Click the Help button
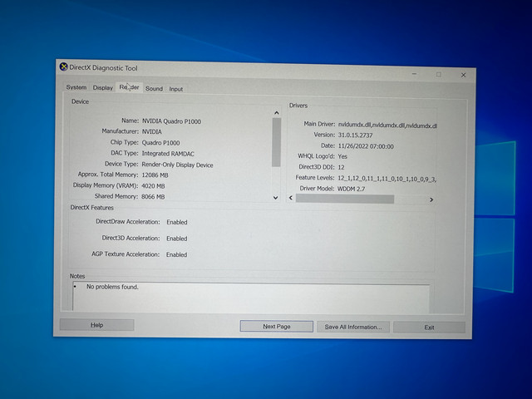The width and height of the screenshot is (532, 399). [x=96, y=325]
